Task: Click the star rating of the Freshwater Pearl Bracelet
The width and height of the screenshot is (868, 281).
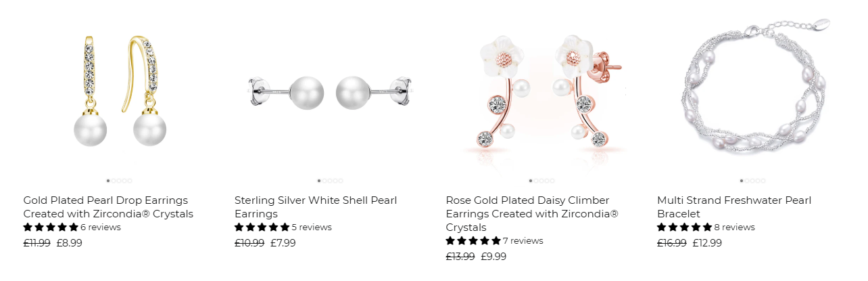Action: coord(685,228)
